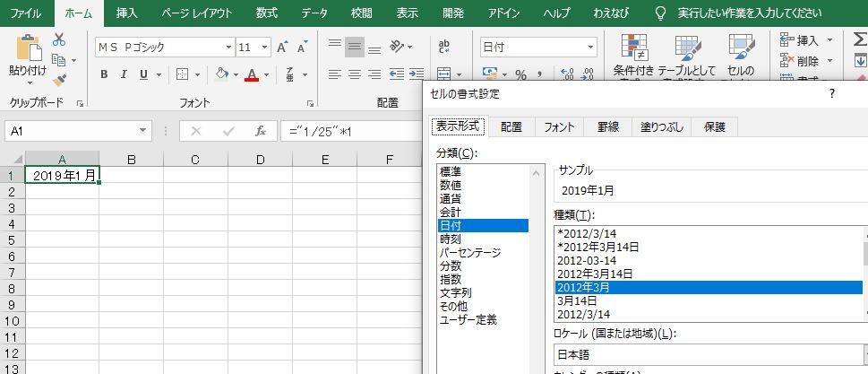Open フォント tab in format dialog
The image size is (868, 374).
pyautogui.click(x=559, y=126)
